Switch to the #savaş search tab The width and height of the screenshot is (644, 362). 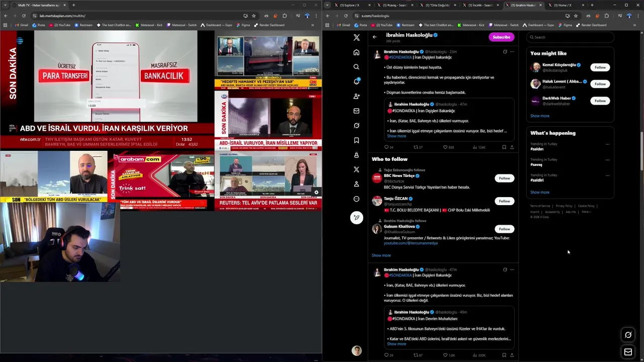pos(394,5)
